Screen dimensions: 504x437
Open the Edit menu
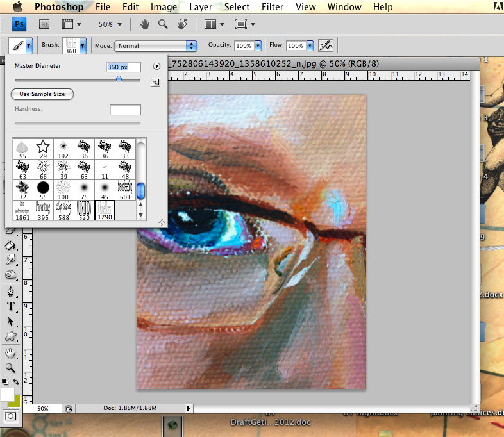click(131, 7)
